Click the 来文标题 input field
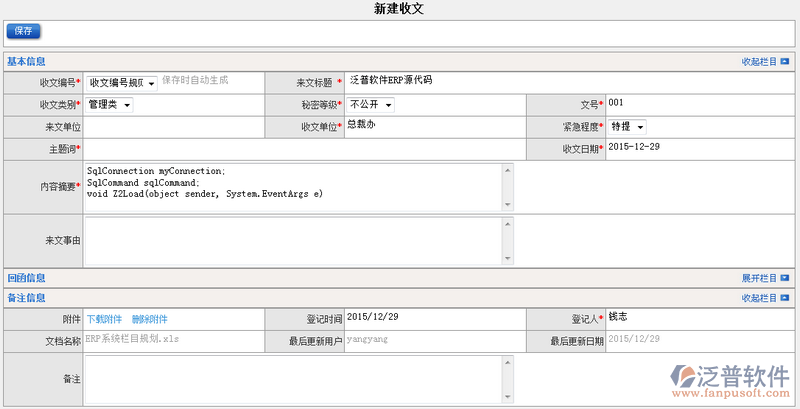The width and height of the screenshot is (800, 409). [571, 83]
